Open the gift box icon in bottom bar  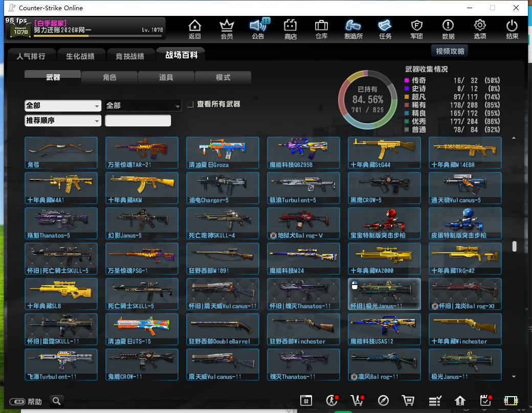(306, 401)
